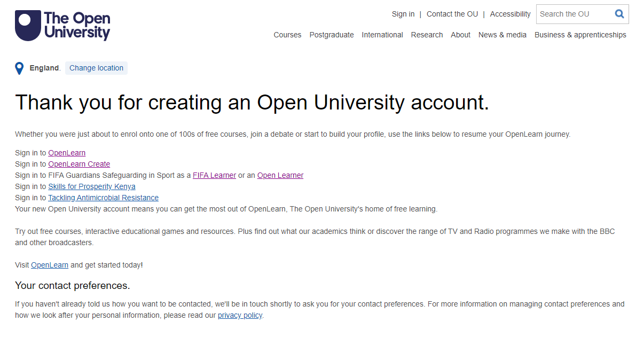
Task: Open the About menu
Action: pos(460,35)
